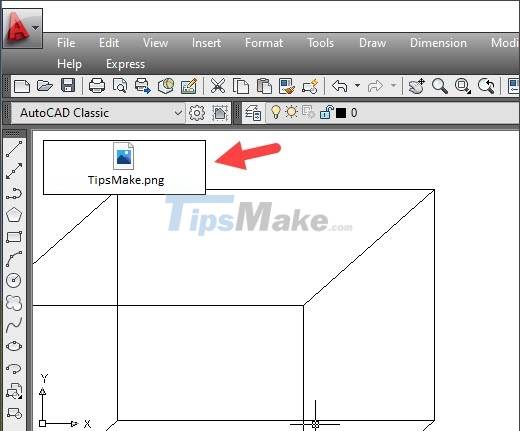Copy selection with the Copy icon
The image size is (520, 431).
(241, 86)
